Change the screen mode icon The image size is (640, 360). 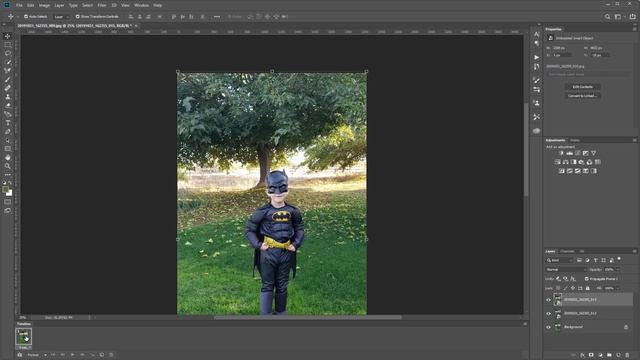click(x=7, y=211)
